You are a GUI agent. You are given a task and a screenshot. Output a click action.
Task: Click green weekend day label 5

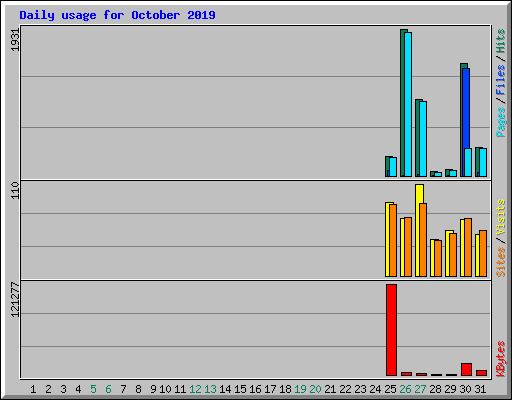click(93, 389)
